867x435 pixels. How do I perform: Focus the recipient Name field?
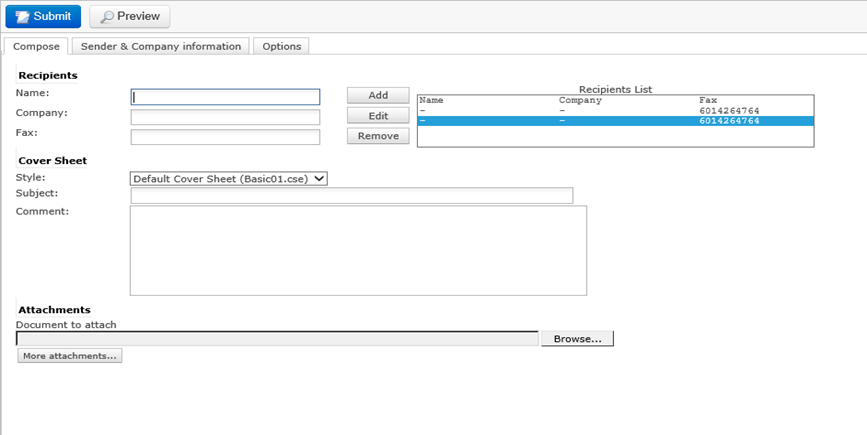click(225, 97)
